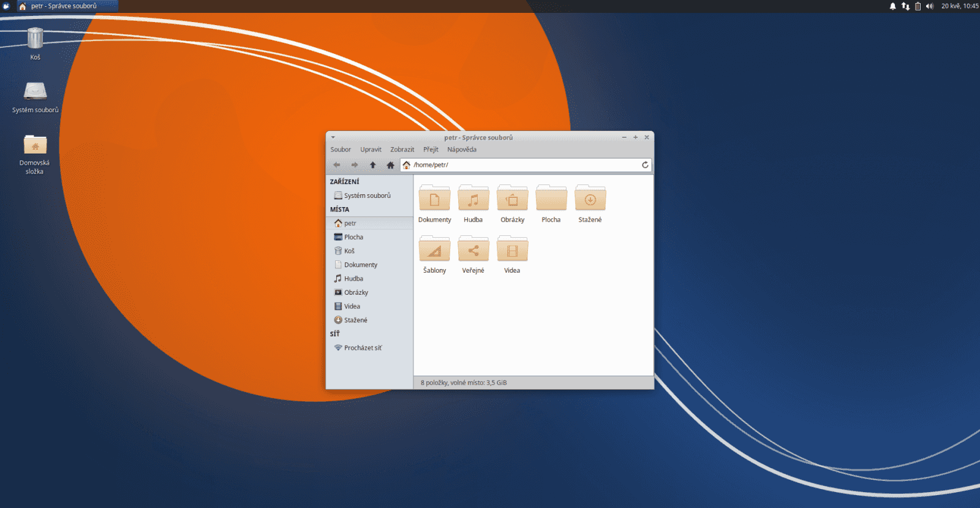Click the notification bell in top panel

point(892,6)
